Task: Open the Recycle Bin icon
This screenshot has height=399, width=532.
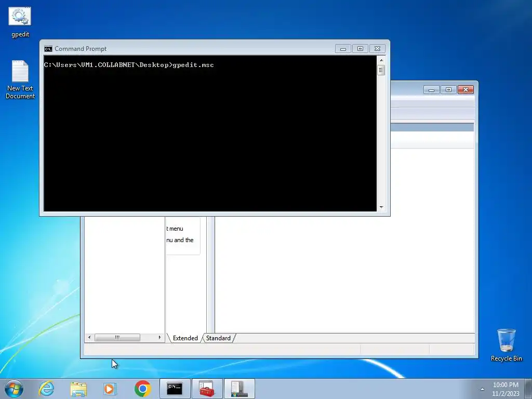Action: click(x=506, y=345)
